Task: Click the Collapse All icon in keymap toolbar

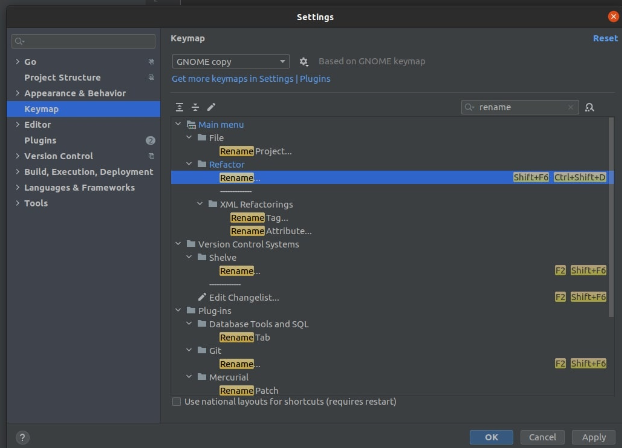Action: (x=195, y=107)
